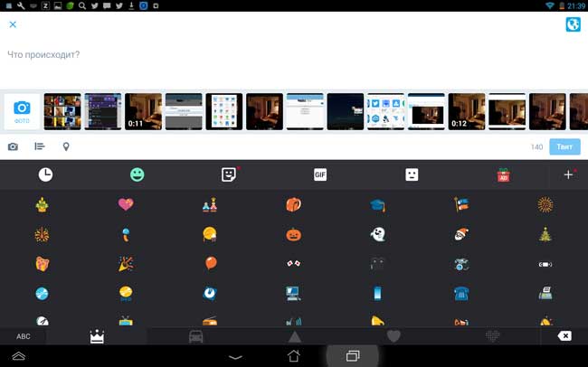Tap the red AD gift icon
This screenshot has width=588, height=367.
(x=504, y=175)
